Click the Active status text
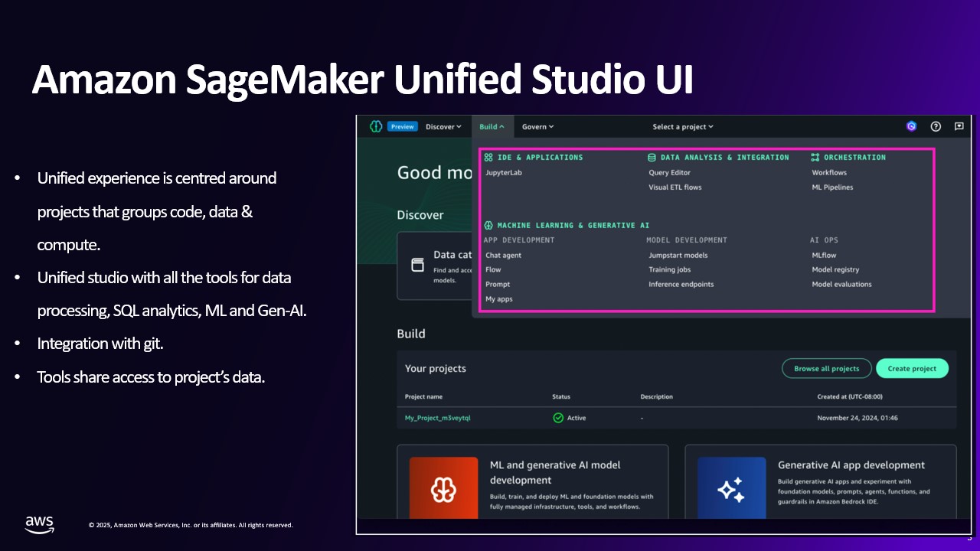980x551 pixels. pos(577,419)
